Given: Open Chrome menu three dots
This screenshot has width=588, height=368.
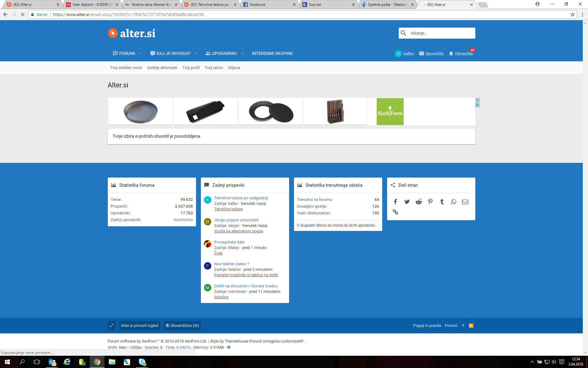Looking at the screenshot, I should pos(582,14).
